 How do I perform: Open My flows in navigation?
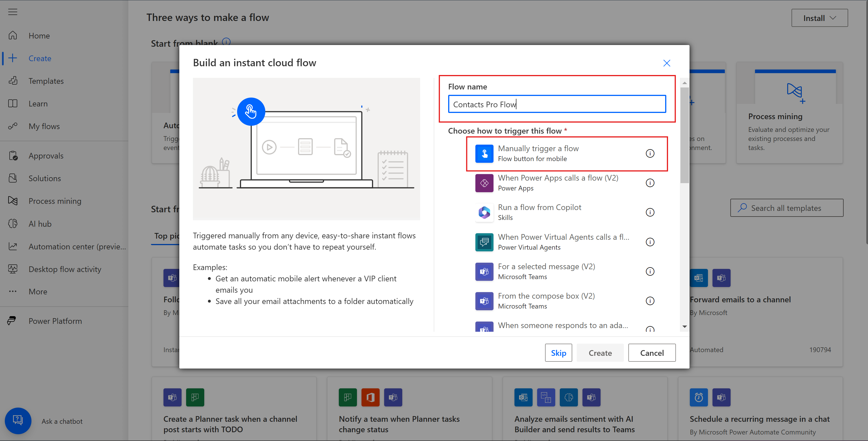44,126
